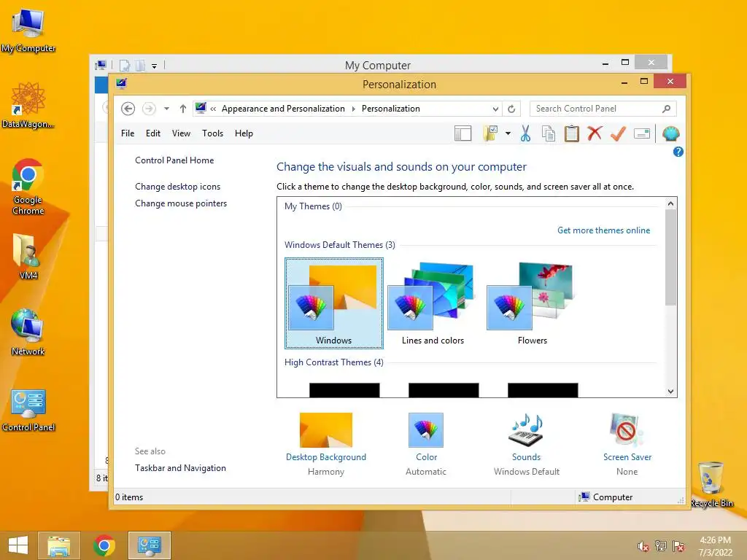Open the recent locations dropdown arrow
The height and width of the screenshot is (560, 747).
(166, 109)
